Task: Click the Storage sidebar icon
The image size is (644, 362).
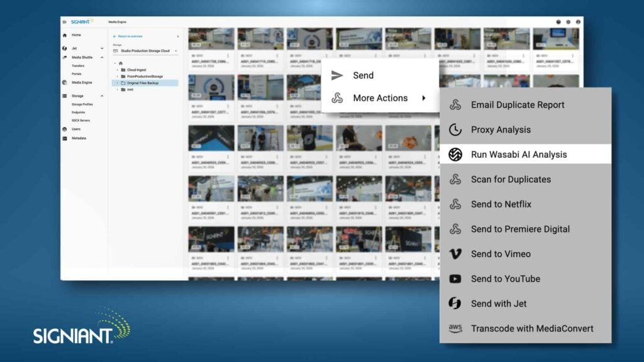Action: click(x=65, y=96)
